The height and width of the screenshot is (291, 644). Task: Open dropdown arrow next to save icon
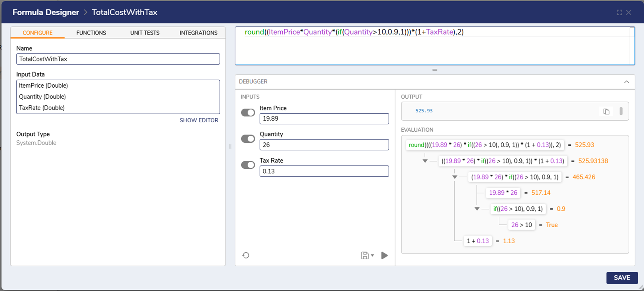(x=372, y=256)
